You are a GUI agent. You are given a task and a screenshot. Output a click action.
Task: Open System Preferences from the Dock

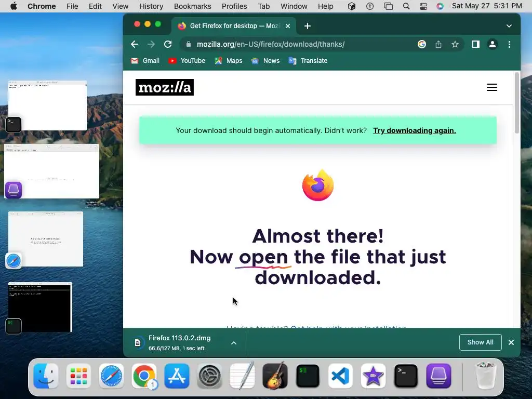pos(209,376)
